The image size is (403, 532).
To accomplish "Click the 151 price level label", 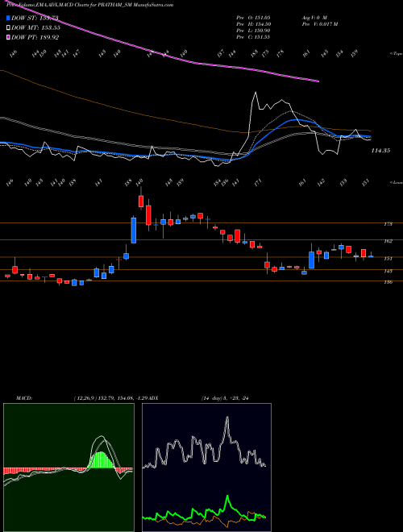I will (388, 259).
